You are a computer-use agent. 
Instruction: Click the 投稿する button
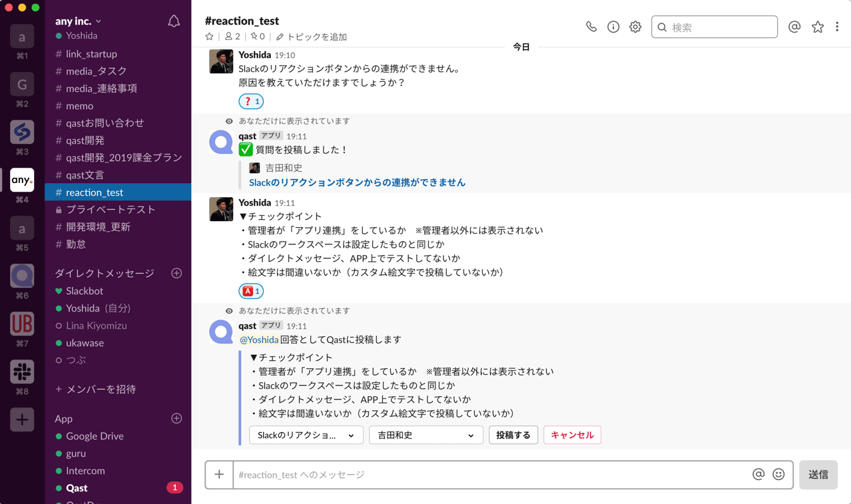(x=513, y=435)
